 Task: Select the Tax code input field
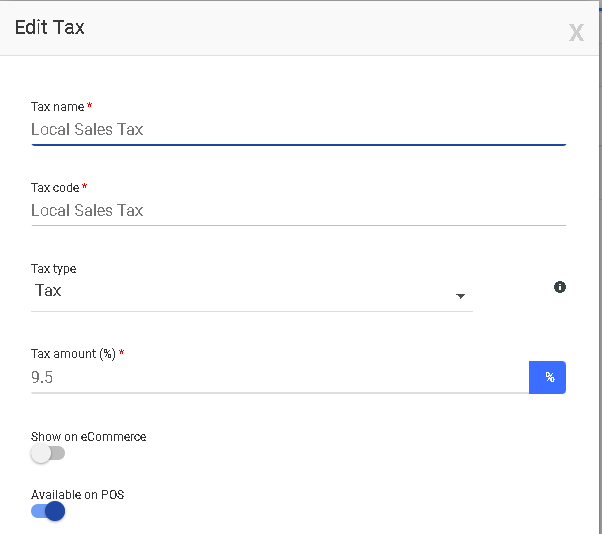[x=299, y=211]
